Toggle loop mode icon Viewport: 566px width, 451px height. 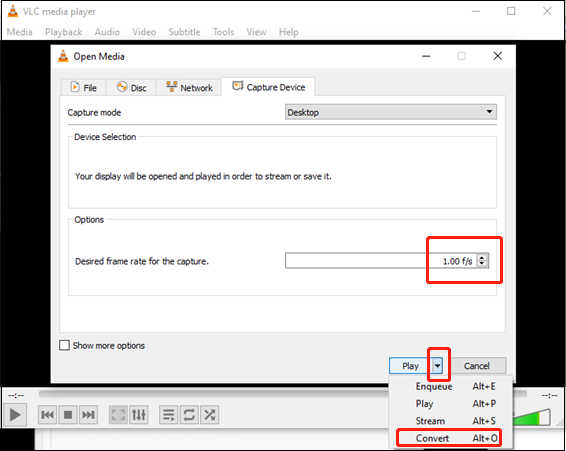[x=189, y=415]
